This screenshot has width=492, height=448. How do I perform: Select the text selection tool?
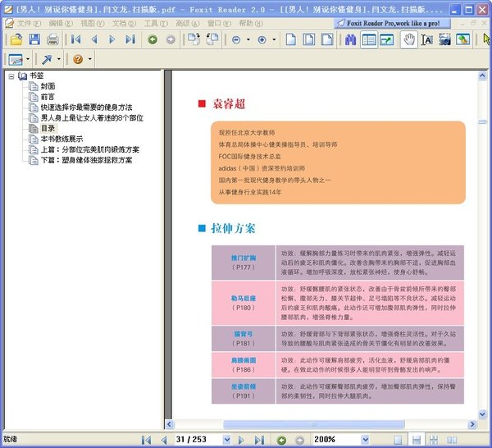427,40
